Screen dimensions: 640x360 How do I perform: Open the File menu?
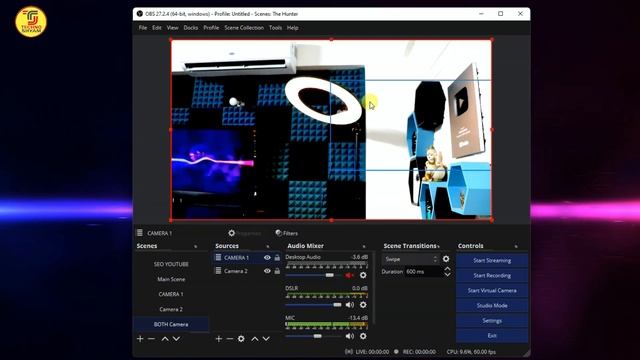click(x=143, y=28)
